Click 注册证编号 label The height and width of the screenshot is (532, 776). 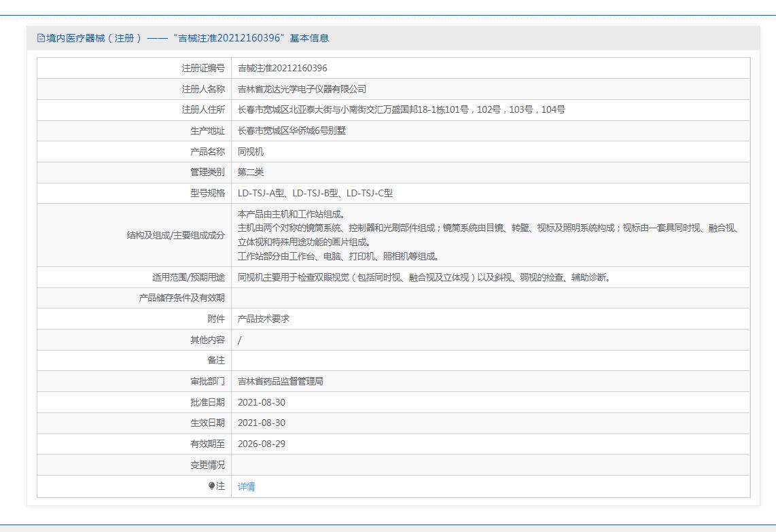[x=203, y=69]
